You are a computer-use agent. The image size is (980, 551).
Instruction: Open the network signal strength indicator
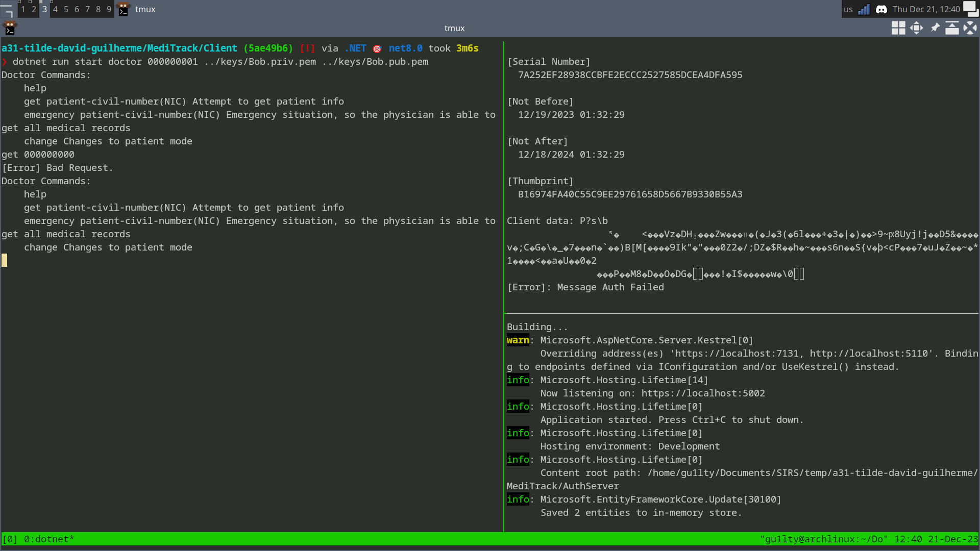point(864,9)
